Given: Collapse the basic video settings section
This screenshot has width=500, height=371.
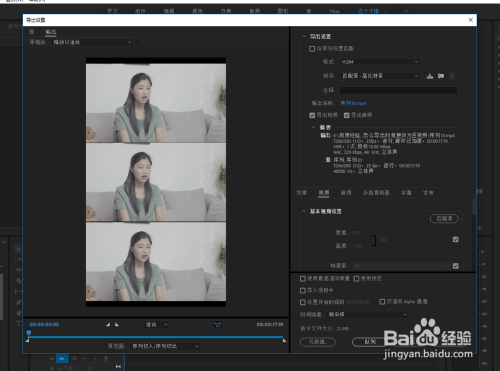Looking at the screenshot, I should click(304, 211).
